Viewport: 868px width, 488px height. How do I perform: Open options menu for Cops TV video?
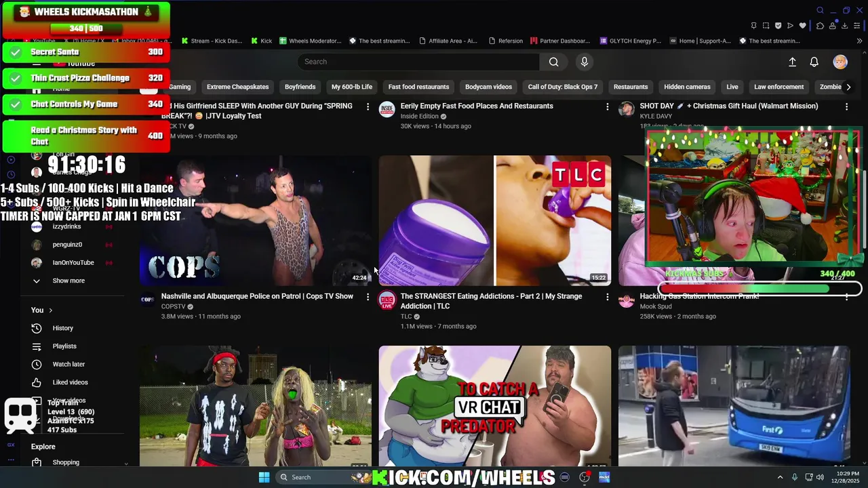368,297
